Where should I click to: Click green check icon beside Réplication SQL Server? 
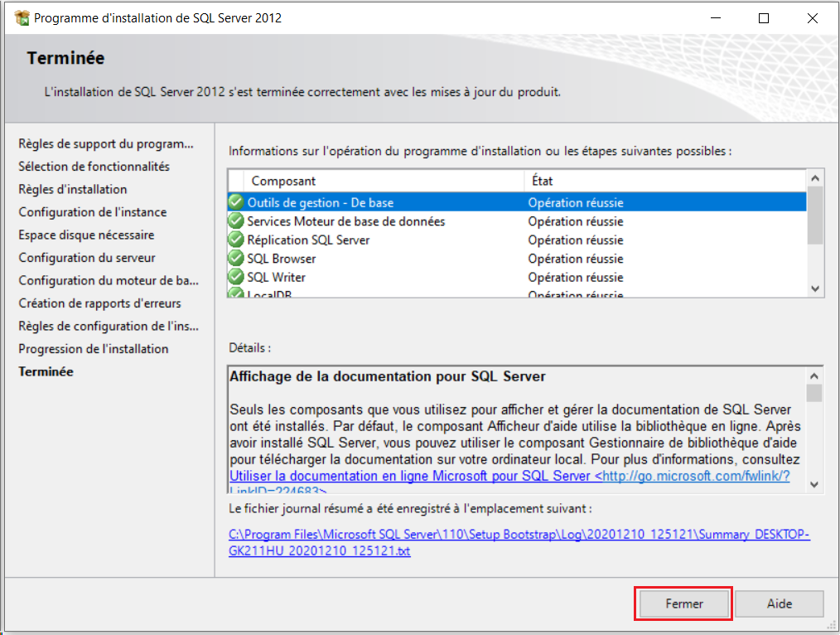[x=236, y=240]
